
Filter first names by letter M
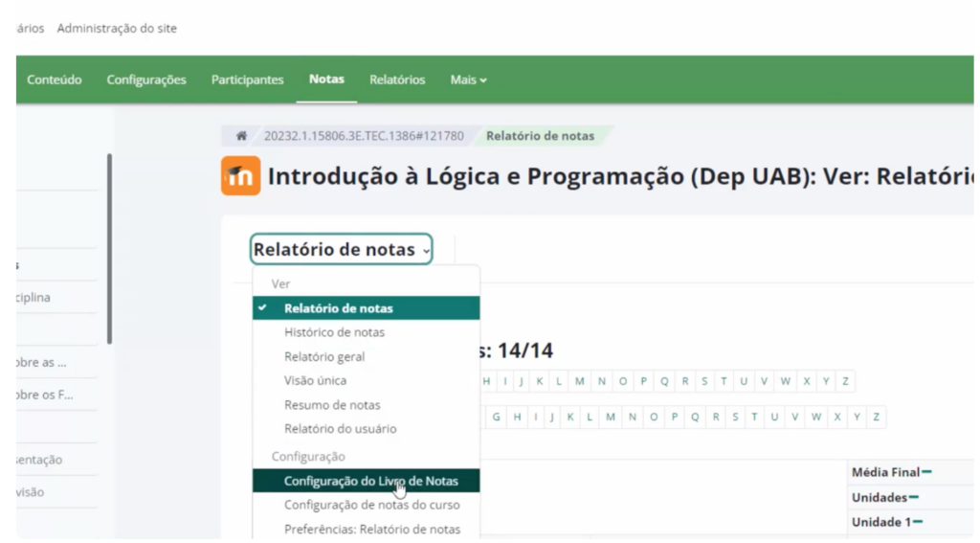580,381
